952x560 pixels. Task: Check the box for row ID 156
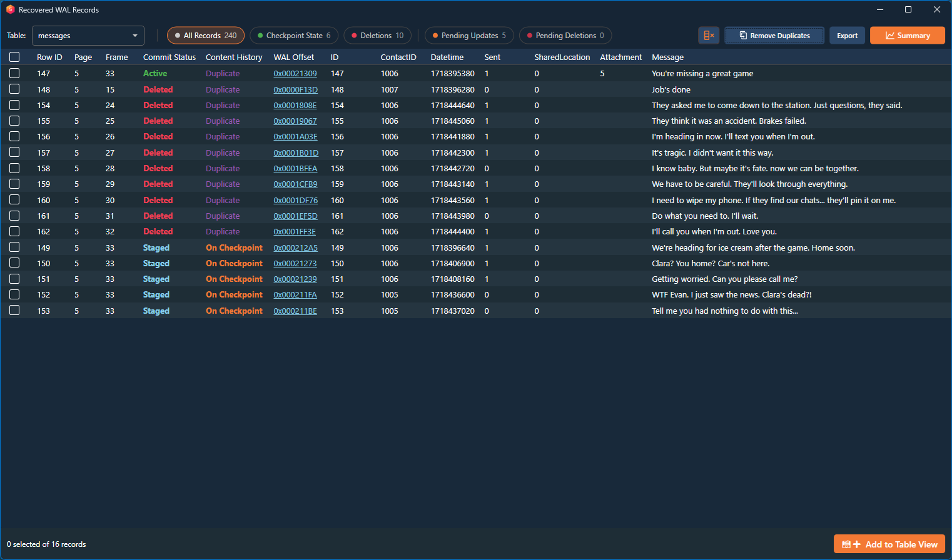point(14,136)
